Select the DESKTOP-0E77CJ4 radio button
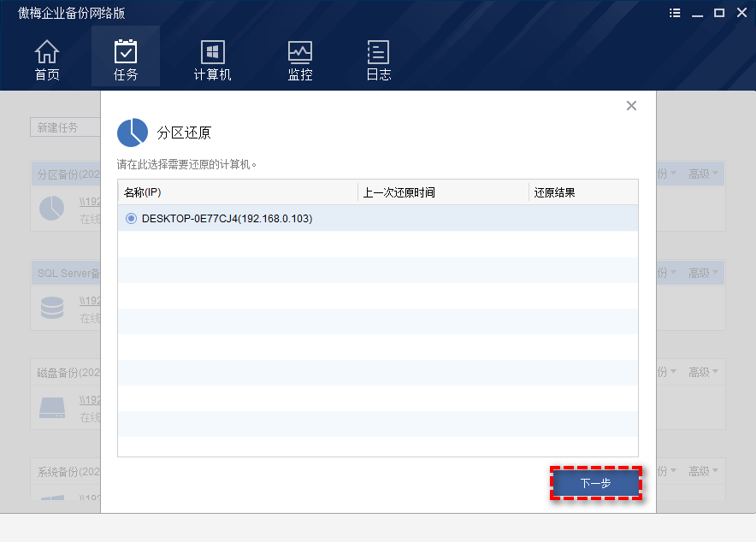 coord(131,218)
